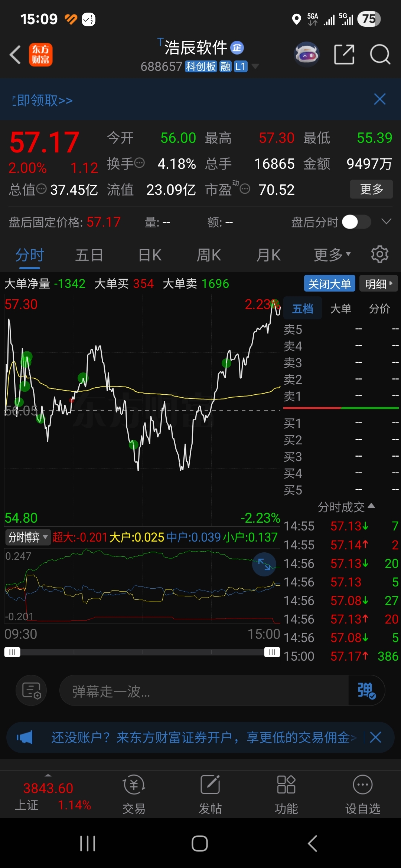This screenshot has width=401, height=868.
Task: Tap the chart fullscreen expand icon
Action: [264, 564]
